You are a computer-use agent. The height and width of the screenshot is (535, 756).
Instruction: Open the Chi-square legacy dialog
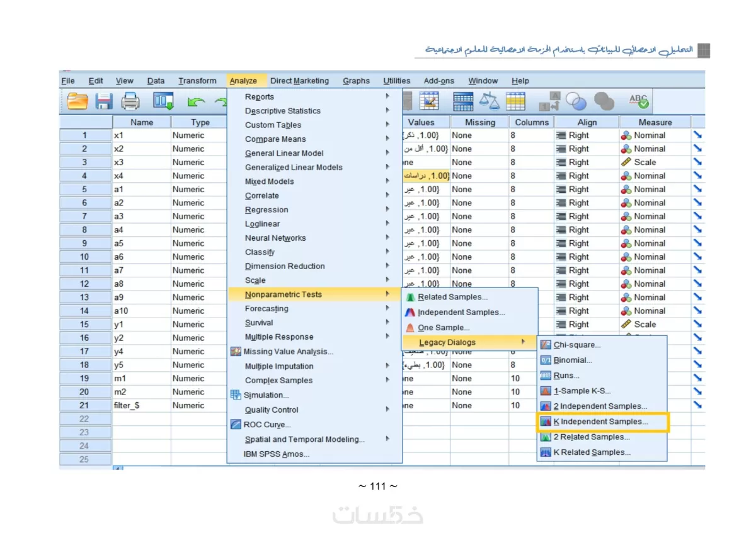[573, 345]
